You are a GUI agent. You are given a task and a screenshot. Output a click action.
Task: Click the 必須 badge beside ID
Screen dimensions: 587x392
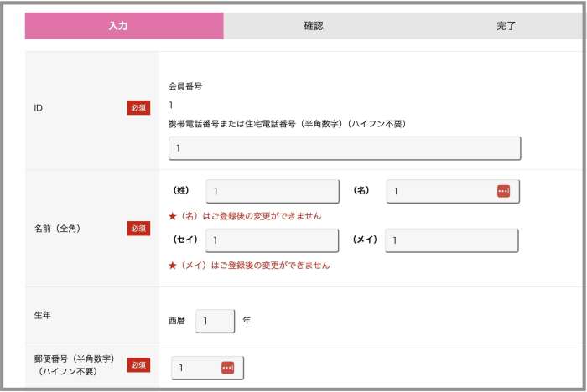tap(138, 108)
